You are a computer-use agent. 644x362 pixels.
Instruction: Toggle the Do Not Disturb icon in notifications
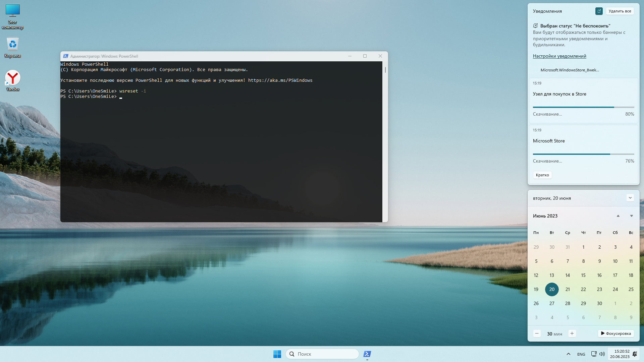[599, 11]
